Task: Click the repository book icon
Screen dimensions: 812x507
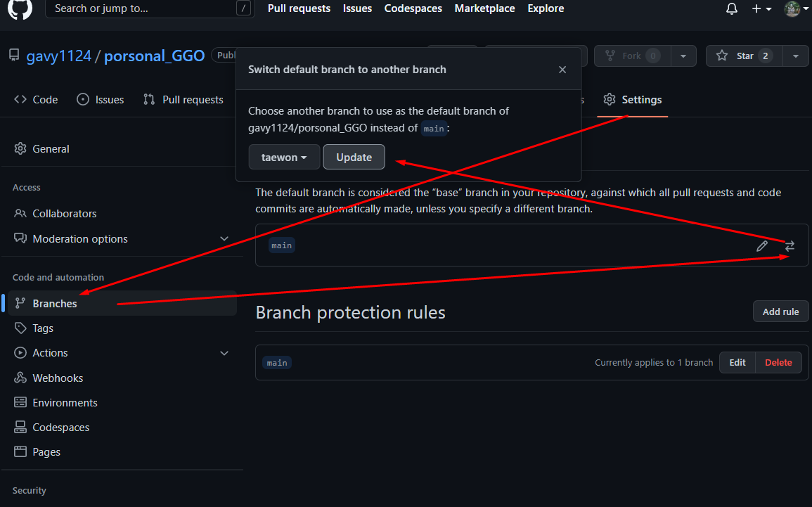Action: pyautogui.click(x=15, y=56)
